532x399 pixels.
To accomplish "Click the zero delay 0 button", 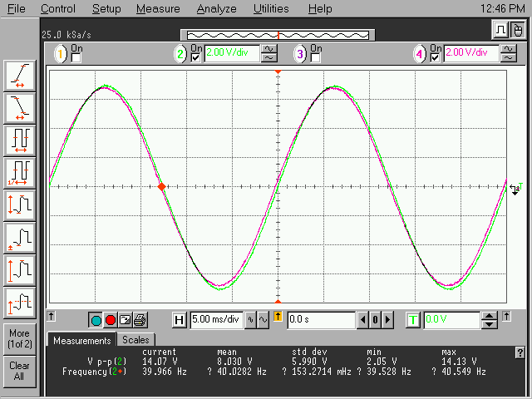I will [375, 320].
